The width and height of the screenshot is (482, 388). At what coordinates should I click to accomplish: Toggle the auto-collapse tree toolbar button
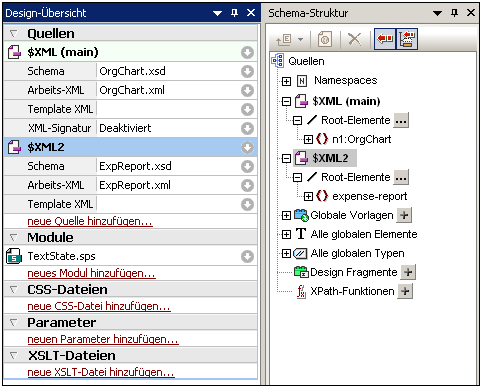click(407, 39)
